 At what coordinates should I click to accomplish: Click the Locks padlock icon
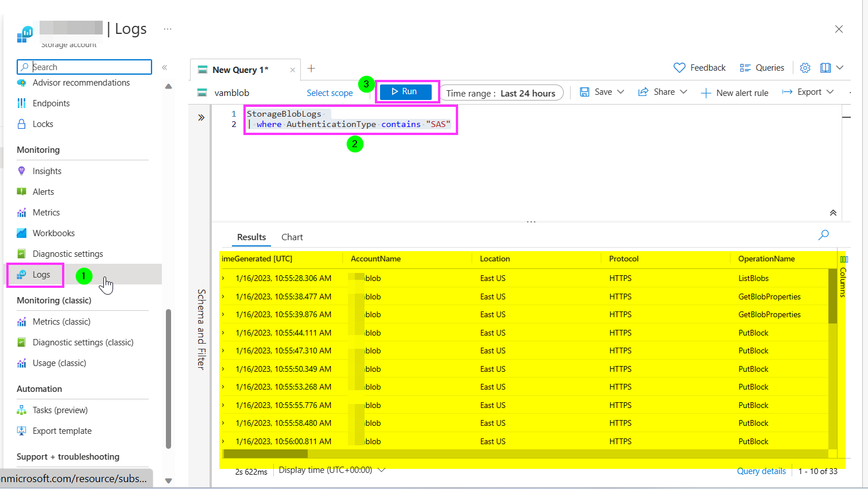tap(22, 124)
